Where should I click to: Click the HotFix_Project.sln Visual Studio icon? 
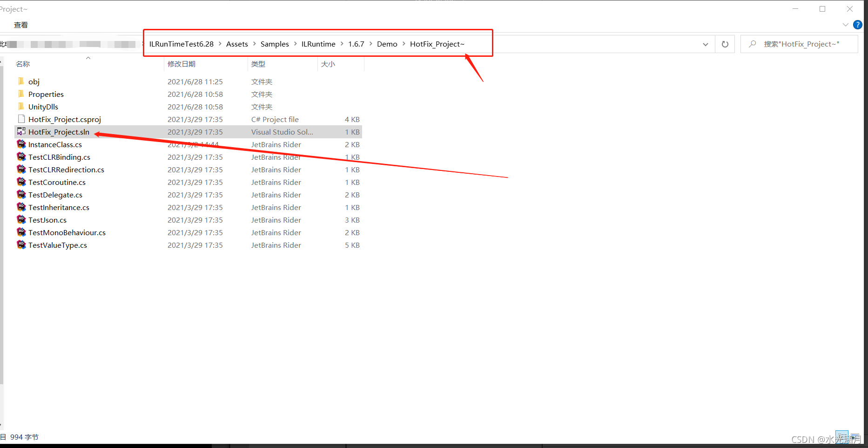[x=21, y=132]
